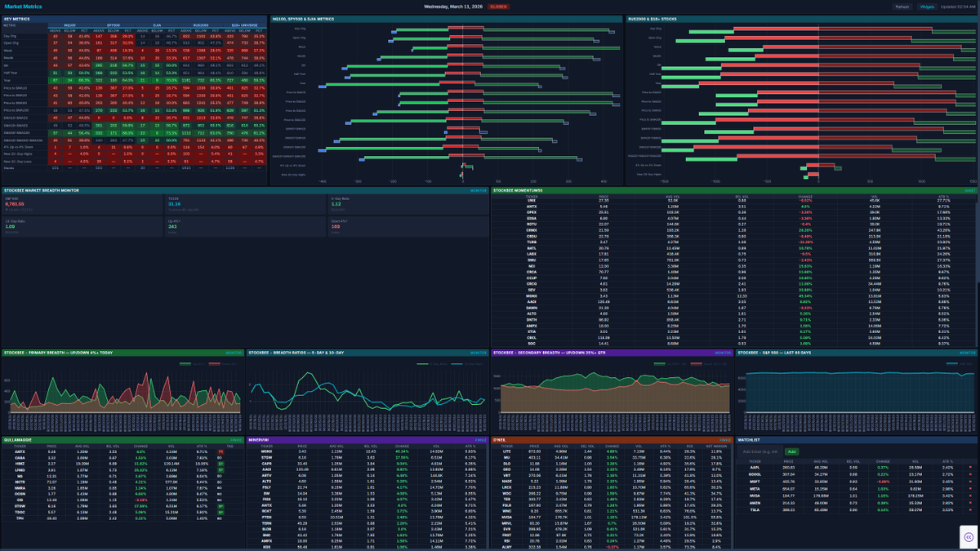Image resolution: width=980 pixels, height=551 pixels.
Task: Open FINVIZ link in Qullamaggie panel
Action: click(x=235, y=440)
